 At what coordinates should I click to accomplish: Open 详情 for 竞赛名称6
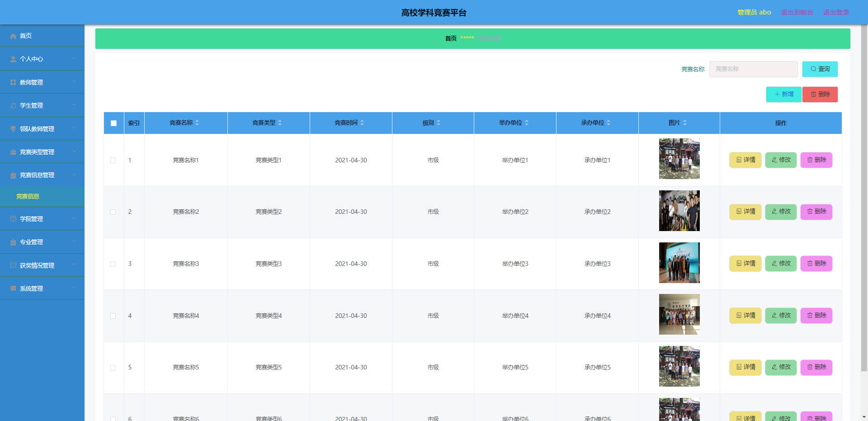(745, 416)
